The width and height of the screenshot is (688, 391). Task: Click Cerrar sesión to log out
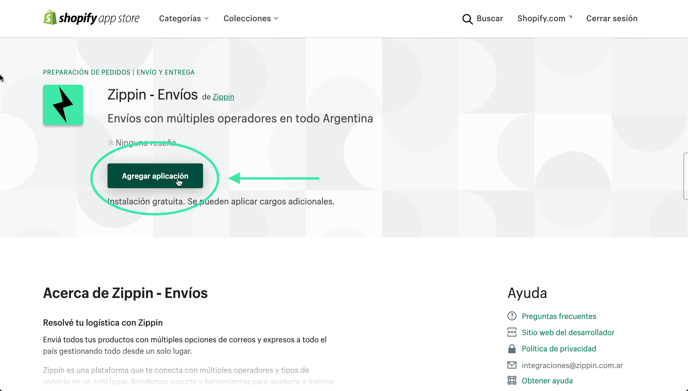[x=612, y=18]
